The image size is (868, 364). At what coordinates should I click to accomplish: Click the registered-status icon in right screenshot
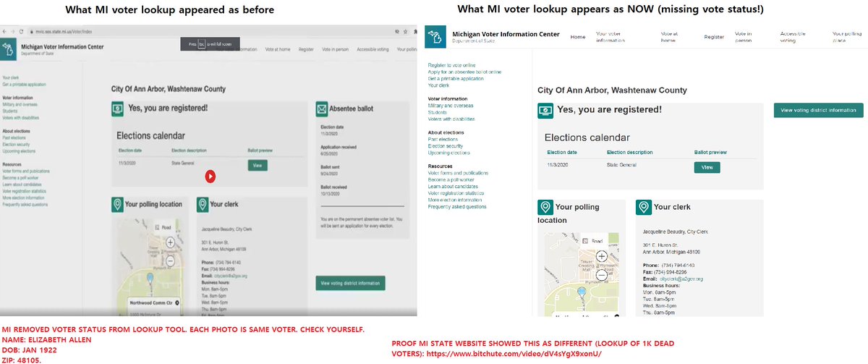[x=545, y=111]
